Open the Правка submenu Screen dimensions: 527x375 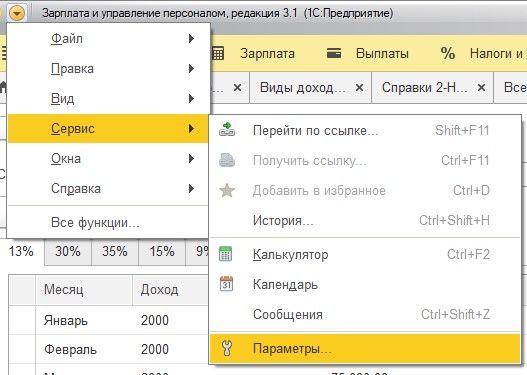click(x=108, y=69)
